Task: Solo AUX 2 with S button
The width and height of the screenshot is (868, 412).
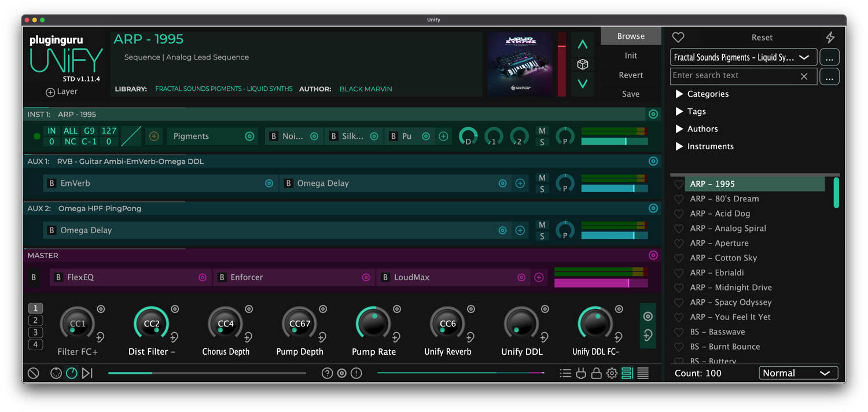Action: tap(542, 236)
